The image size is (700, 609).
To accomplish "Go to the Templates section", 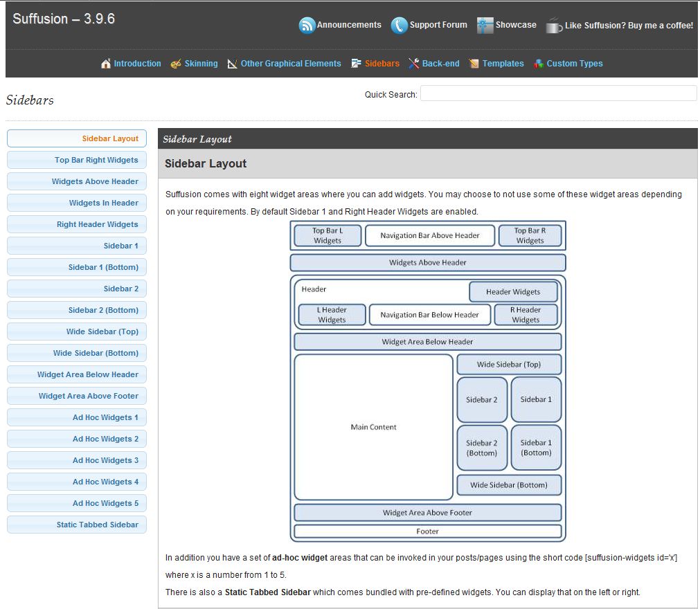I will click(503, 64).
